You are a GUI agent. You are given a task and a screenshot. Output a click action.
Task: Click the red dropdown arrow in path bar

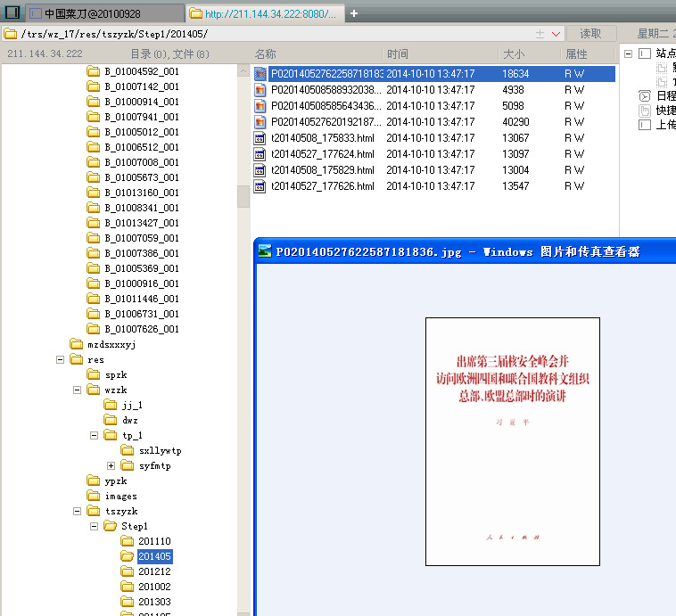pyautogui.click(x=556, y=34)
